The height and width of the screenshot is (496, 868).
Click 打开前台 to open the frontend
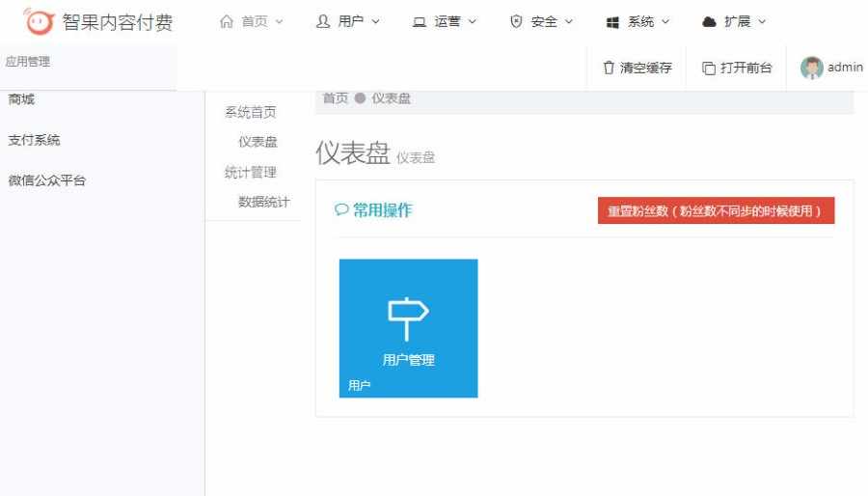(x=736, y=68)
